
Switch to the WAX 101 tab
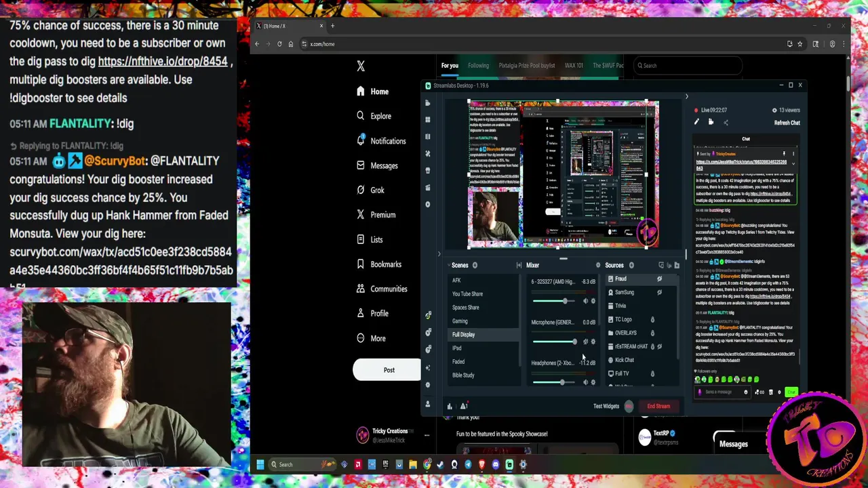tap(574, 66)
